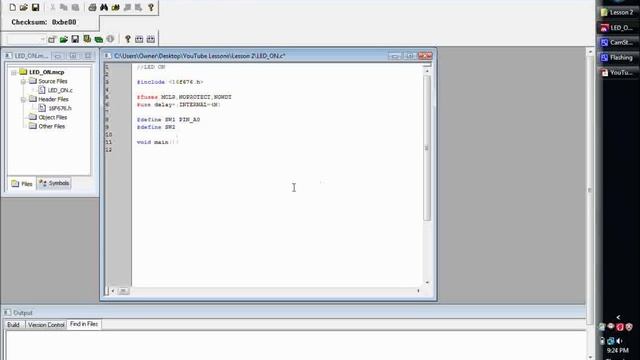Open the CamSt... taskbar item

617,42
